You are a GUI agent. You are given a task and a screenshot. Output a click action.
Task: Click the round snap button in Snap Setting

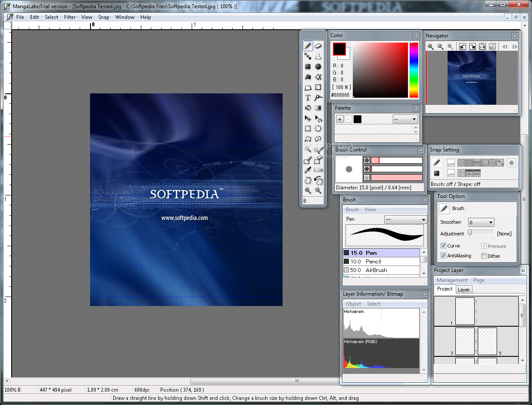click(x=511, y=163)
